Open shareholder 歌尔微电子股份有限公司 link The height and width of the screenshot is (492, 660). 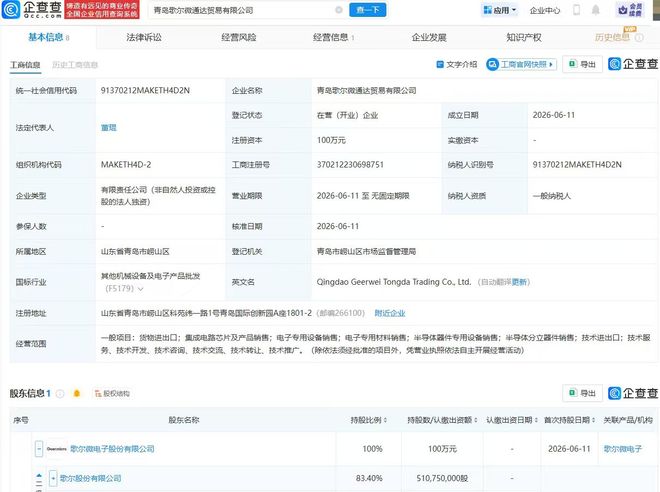(112, 449)
